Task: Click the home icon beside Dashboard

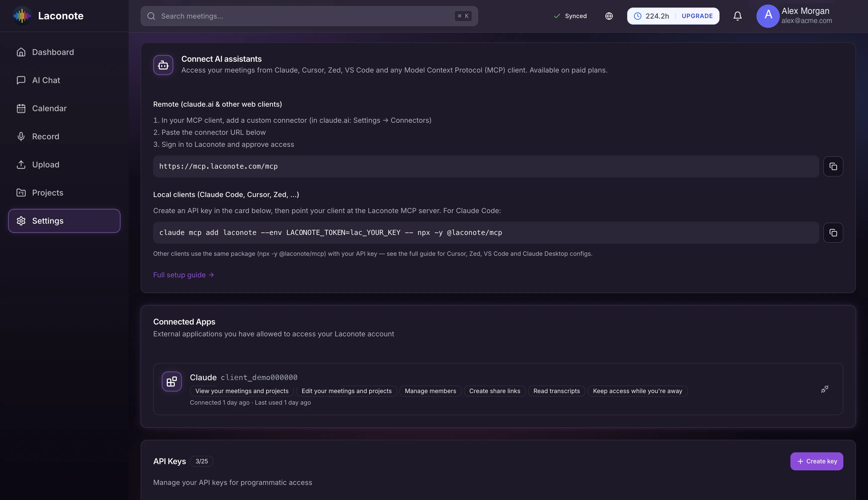Action: (x=21, y=52)
